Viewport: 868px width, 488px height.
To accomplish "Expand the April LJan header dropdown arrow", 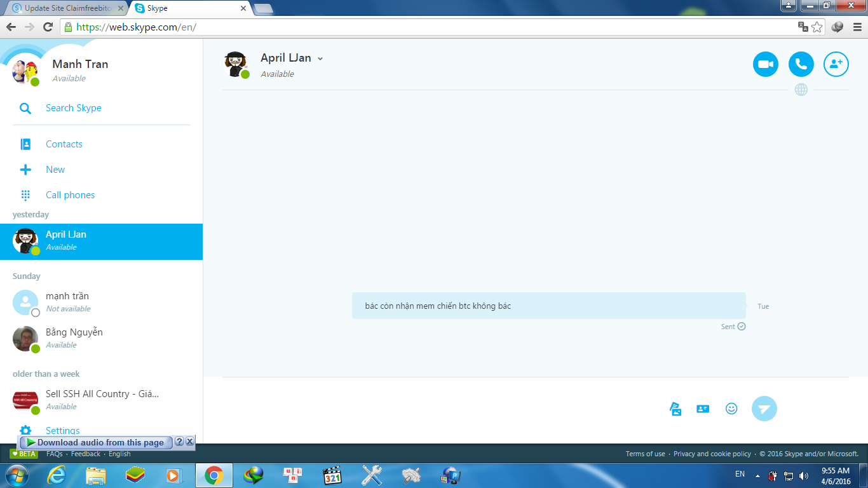I will 320,58.
